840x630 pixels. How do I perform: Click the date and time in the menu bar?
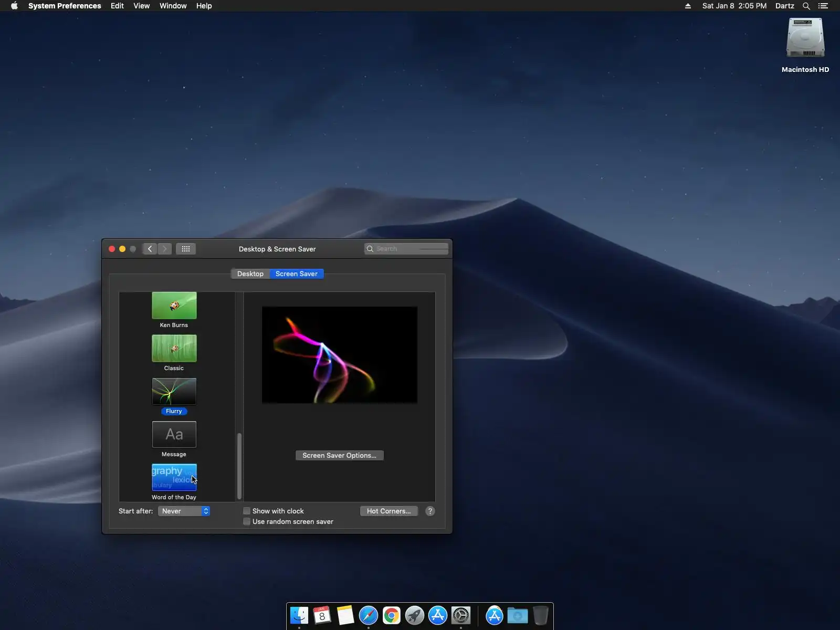pyautogui.click(x=734, y=6)
